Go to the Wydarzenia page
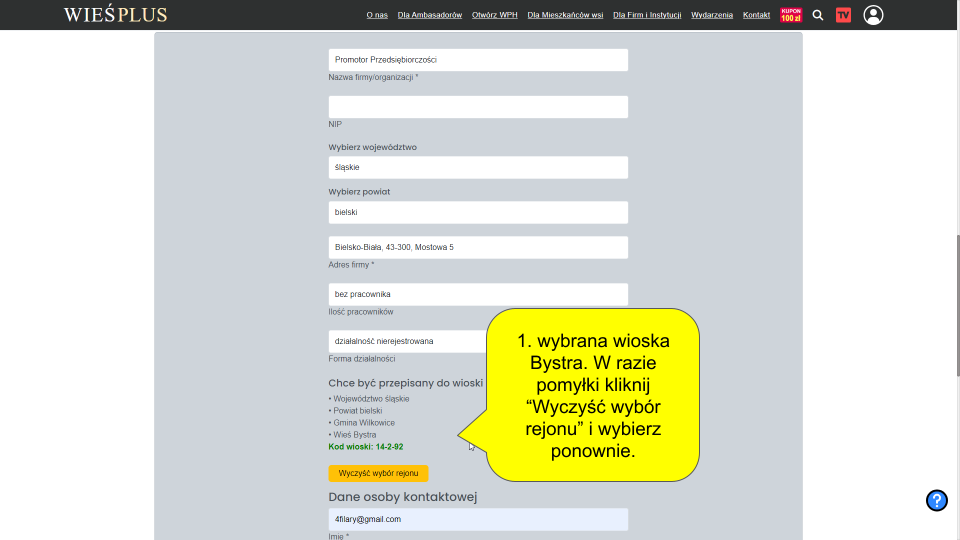 [x=712, y=15]
